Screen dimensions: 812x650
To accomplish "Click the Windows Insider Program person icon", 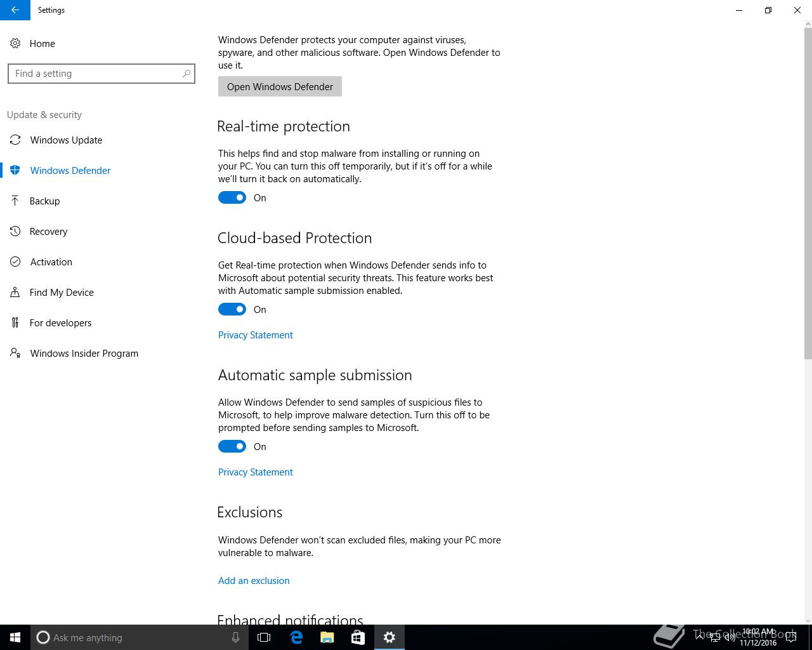I will coord(15,353).
